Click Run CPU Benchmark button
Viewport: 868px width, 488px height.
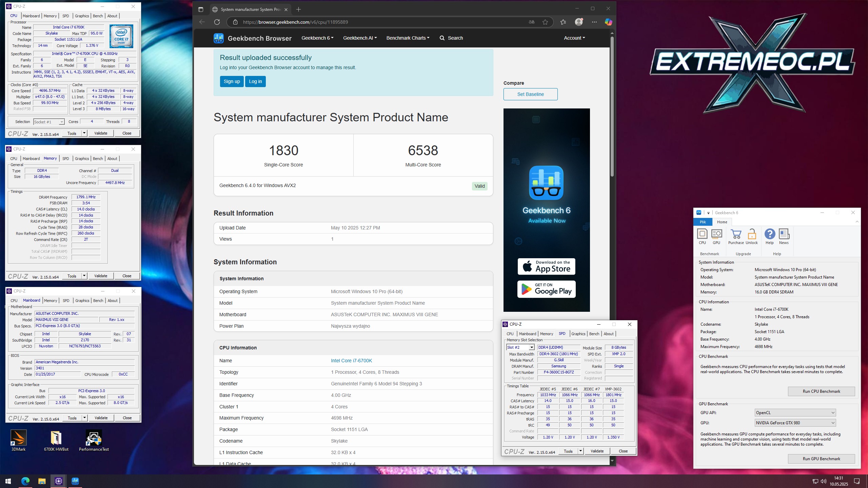tap(821, 391)
